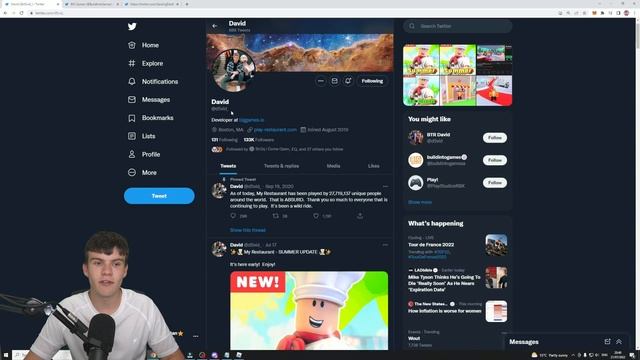
Task: Click the browser address bar
Action: (x=286, y=13)
